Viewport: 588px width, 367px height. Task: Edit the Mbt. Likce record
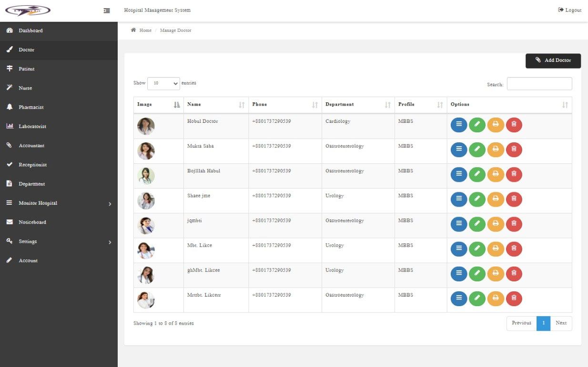(x=477, y=248)
